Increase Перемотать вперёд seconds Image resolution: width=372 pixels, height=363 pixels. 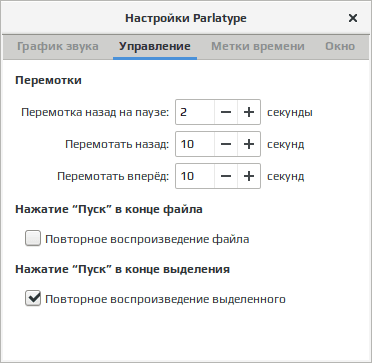click(x=249, y=176)
